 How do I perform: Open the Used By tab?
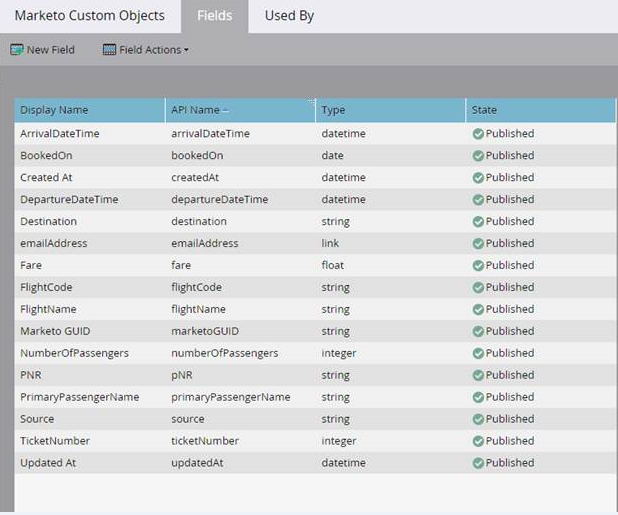click(289, 16)
